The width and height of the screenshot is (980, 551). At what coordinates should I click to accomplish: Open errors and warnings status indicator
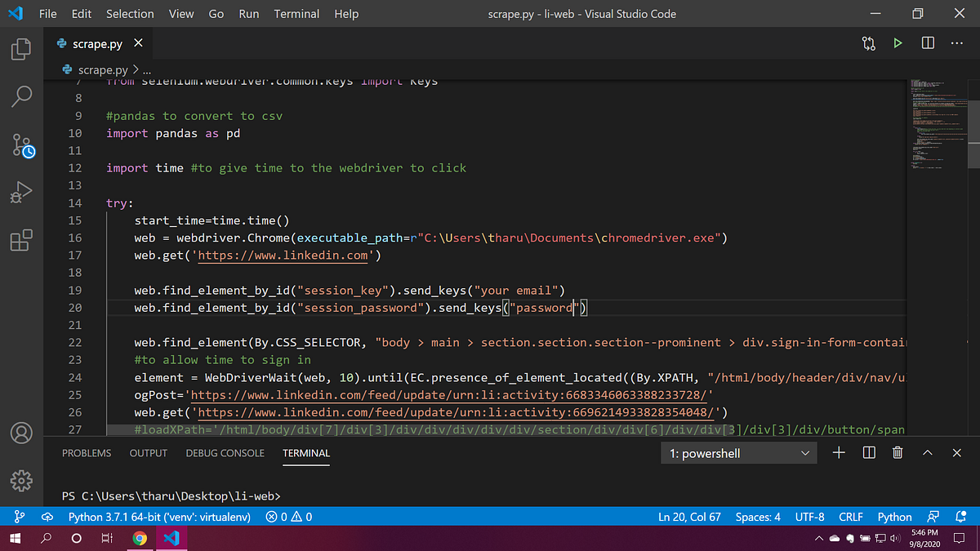[x=289, y=517]
